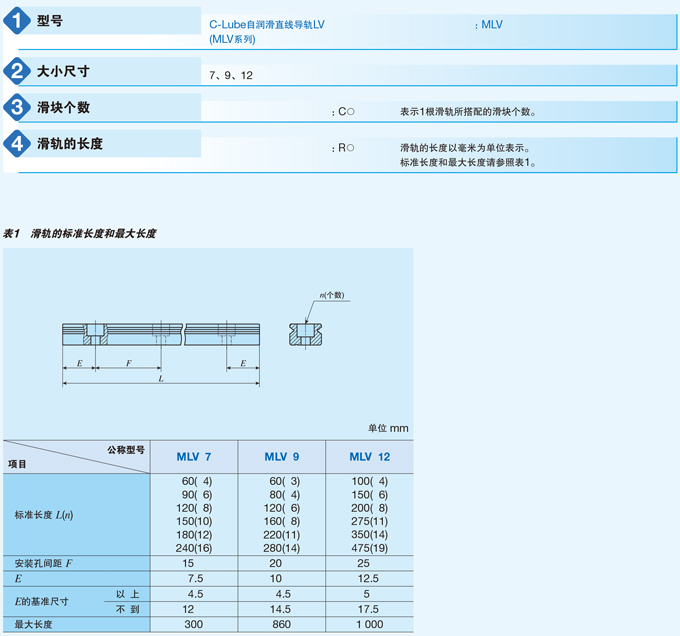Click the F dimension label in the diagram

pyautogui.click(x=127, y=364)
